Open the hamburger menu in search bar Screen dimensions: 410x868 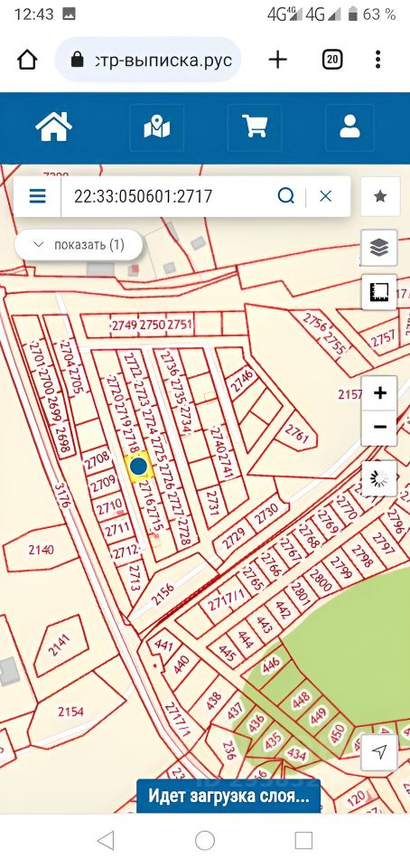tap(38, 195)
